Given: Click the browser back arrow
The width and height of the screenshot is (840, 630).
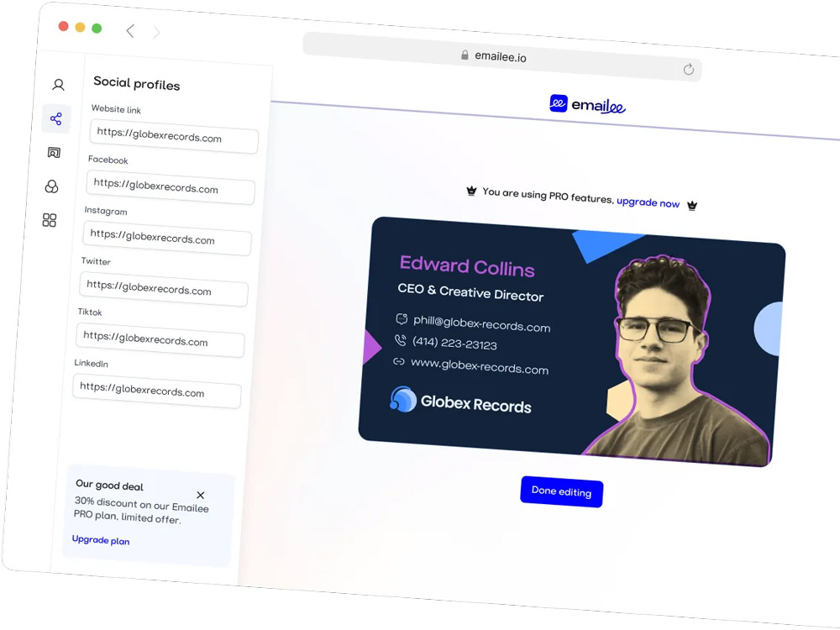Looking at the screenshot, I should tap(130, 31).
